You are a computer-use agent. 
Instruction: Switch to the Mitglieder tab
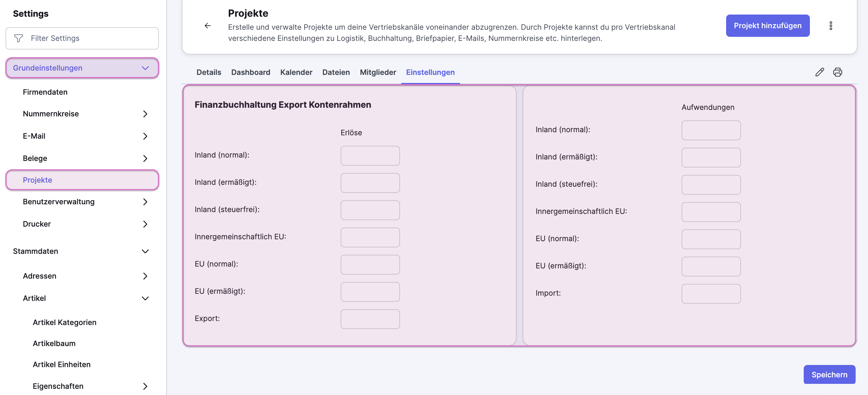pos(378,72)
